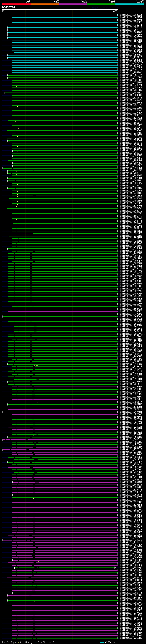
Task: Select the UniRef100_P23225 label
Action: [x=131, y=58]
